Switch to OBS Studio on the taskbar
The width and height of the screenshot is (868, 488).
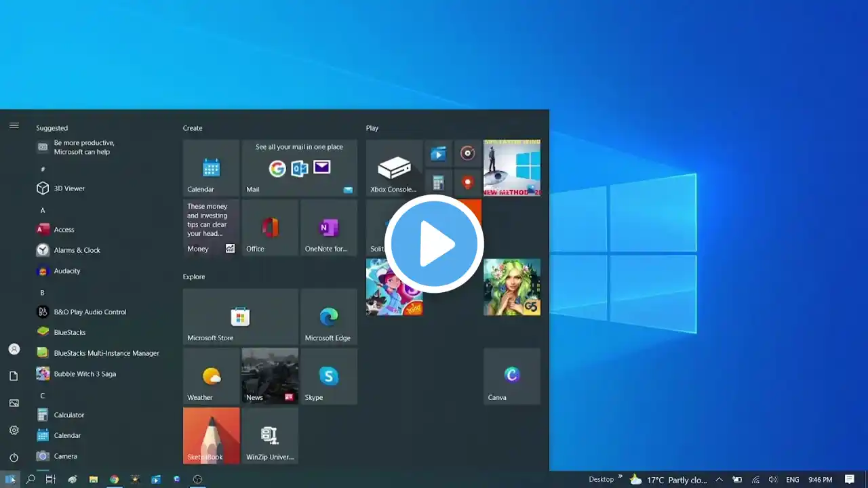pyautogui.click(x=197, y=479)
